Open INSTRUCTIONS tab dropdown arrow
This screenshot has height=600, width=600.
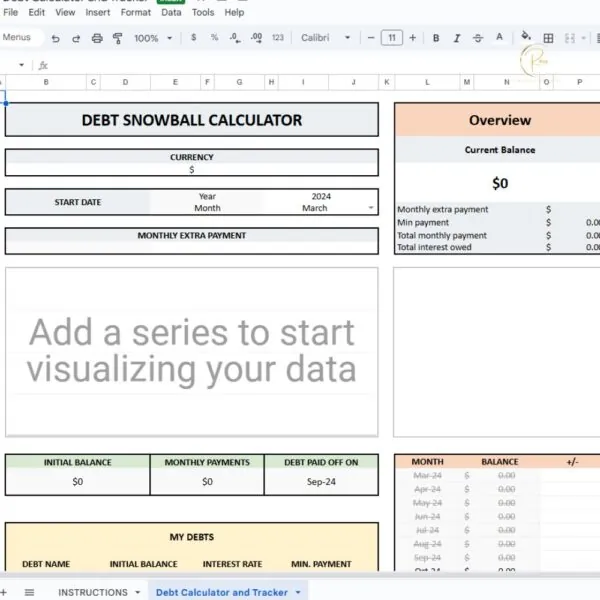point(138,592)
